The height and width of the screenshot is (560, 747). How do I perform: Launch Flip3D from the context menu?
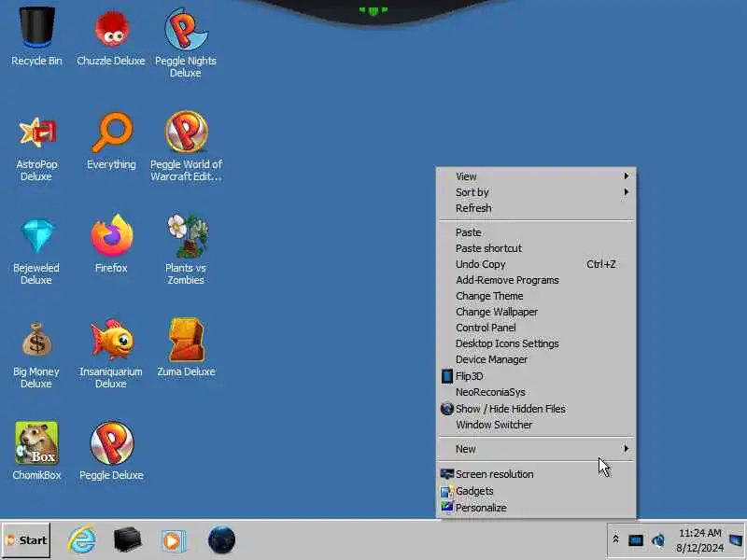[x=536, y=376]
